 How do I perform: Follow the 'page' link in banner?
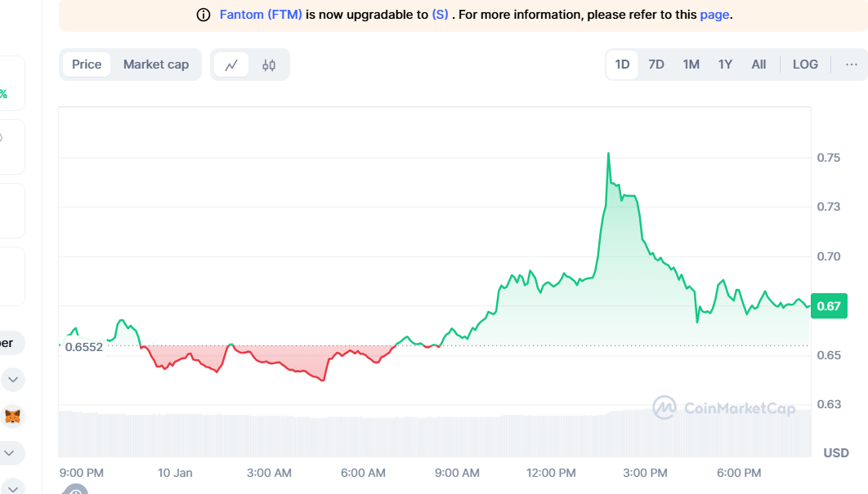tap(714, 15)
